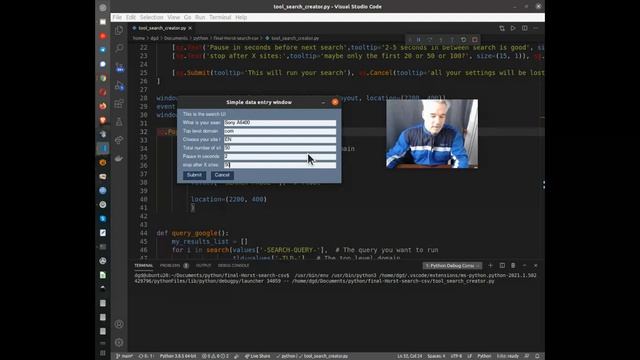The image size is (640, 360).
Task: Click the Pause in seconds input field
Action: tap(280, 156)
